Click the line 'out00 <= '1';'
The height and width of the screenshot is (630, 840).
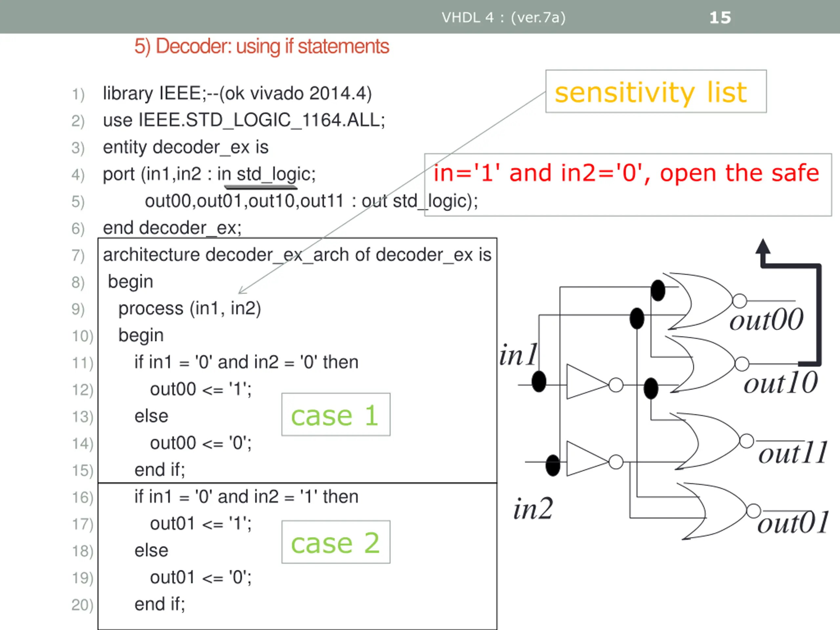pyautogui.click(x=201, y=389)
